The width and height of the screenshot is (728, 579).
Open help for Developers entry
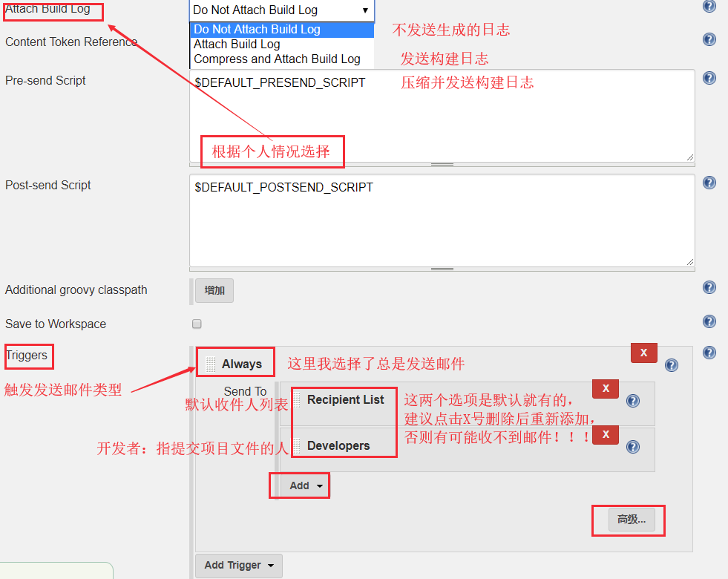[x=633, y=447]
